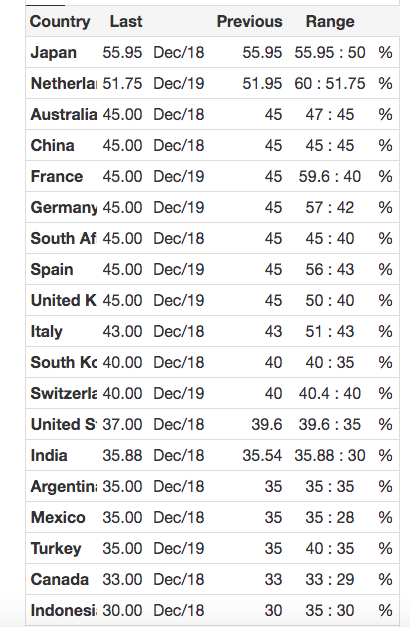Open the Turkey country link
Image resolution: width=410 pixels, height=627 pixels.
56,548
